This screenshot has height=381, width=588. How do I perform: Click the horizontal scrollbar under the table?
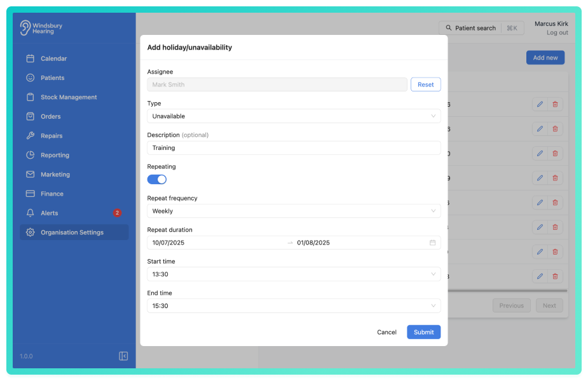507,290
